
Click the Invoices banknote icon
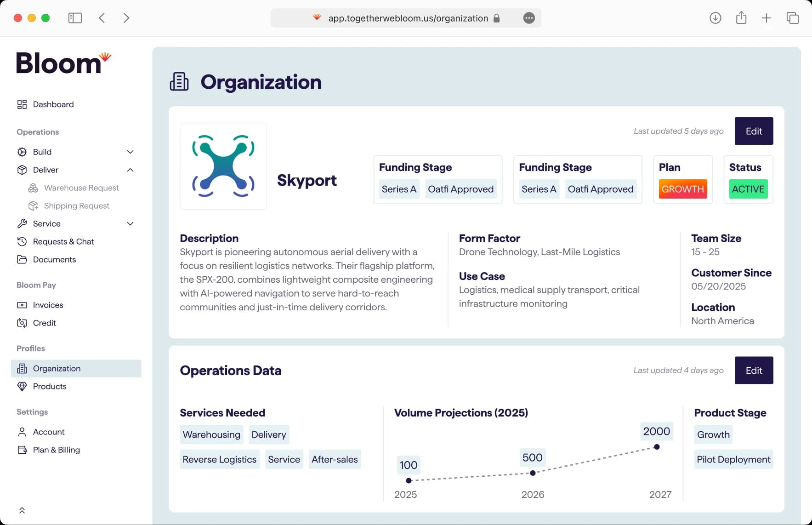click(x=22, y=305)
